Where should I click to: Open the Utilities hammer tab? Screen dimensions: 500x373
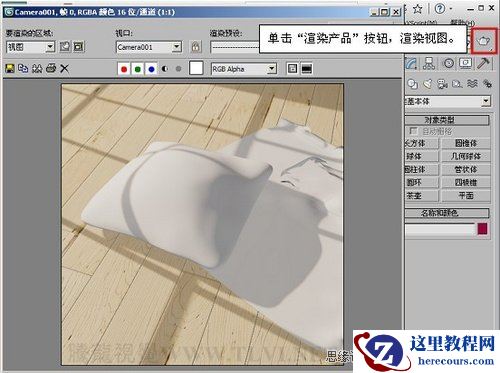(483, 63)
